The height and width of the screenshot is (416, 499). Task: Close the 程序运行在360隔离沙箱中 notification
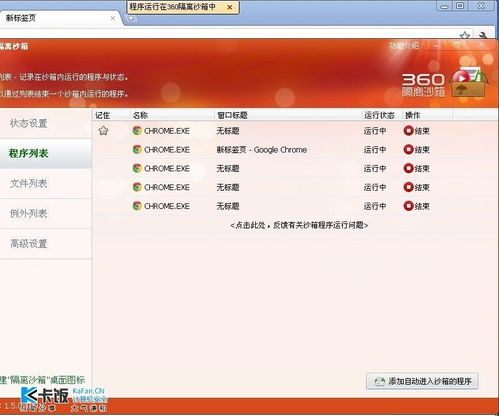pos(230,7)
